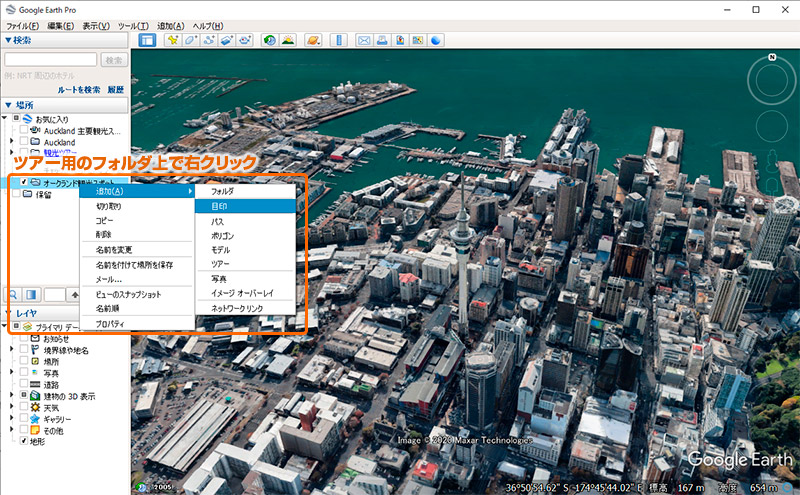
Task: Click the Auckland tour eye icon
Action: (35, 131)
